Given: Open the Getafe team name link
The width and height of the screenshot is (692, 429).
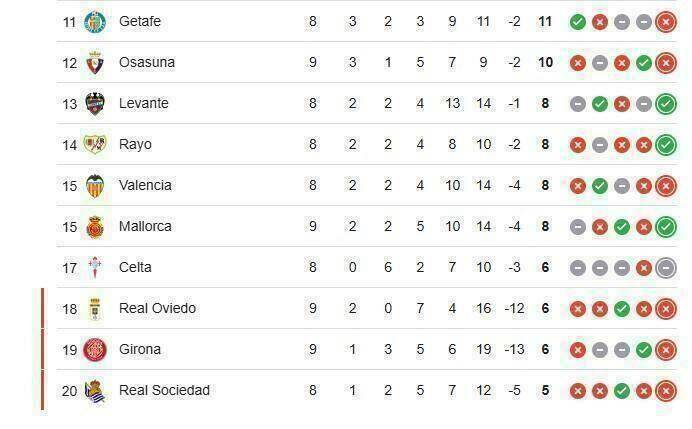Looking at the screenshot, I should point(139,21).
